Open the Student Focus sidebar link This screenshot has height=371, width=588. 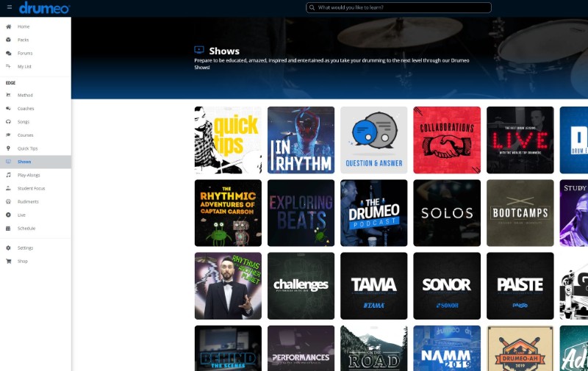[x=31, y=188]
